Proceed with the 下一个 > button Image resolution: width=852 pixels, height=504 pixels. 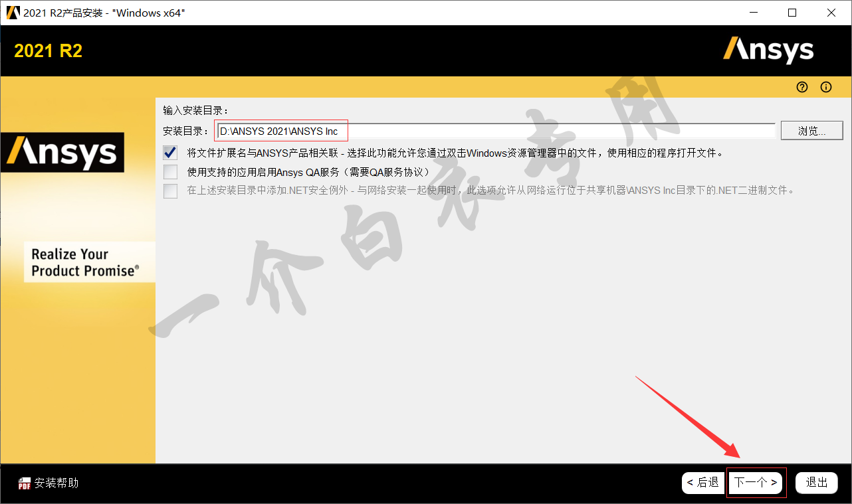(756, 483)
